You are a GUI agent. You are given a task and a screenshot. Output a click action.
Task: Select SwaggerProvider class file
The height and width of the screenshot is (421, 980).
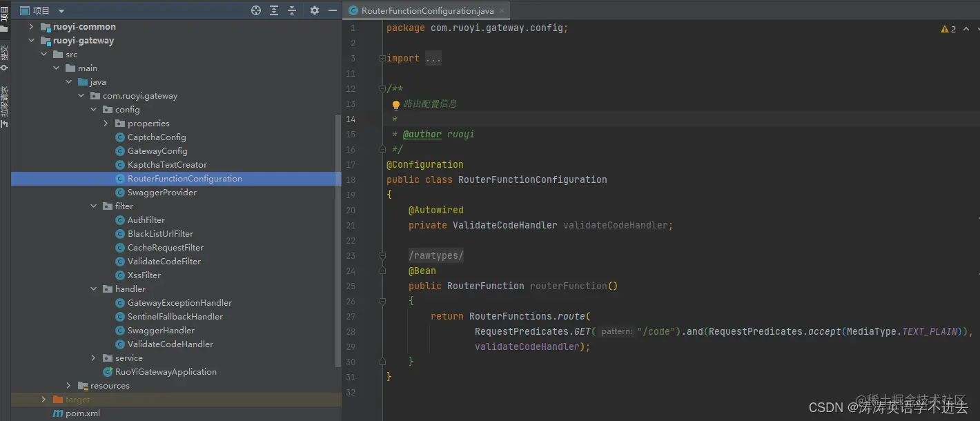coord(162,193)
